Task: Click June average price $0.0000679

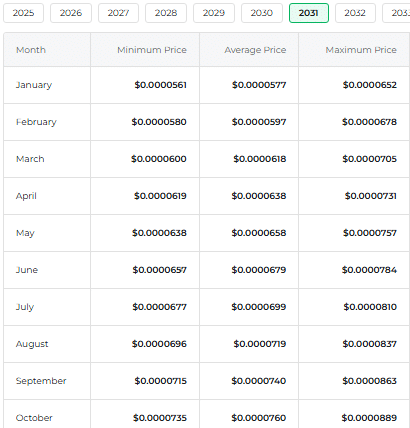Action: coord(259,270)
